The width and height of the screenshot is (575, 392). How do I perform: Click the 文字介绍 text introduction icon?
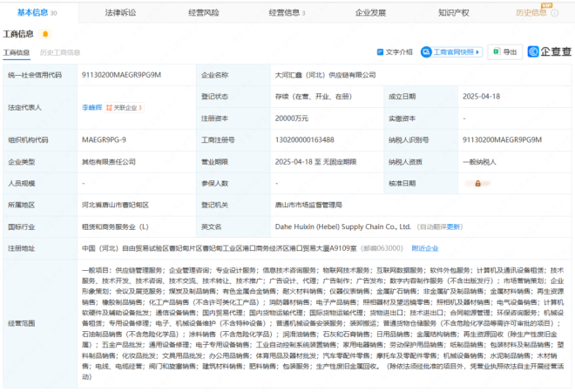(395, 52)
